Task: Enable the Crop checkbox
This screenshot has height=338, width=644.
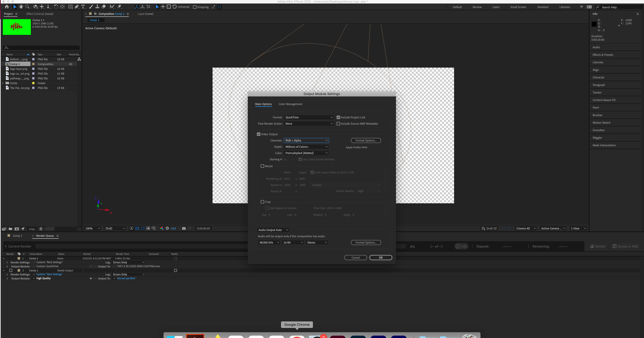Action: point(262,202)
